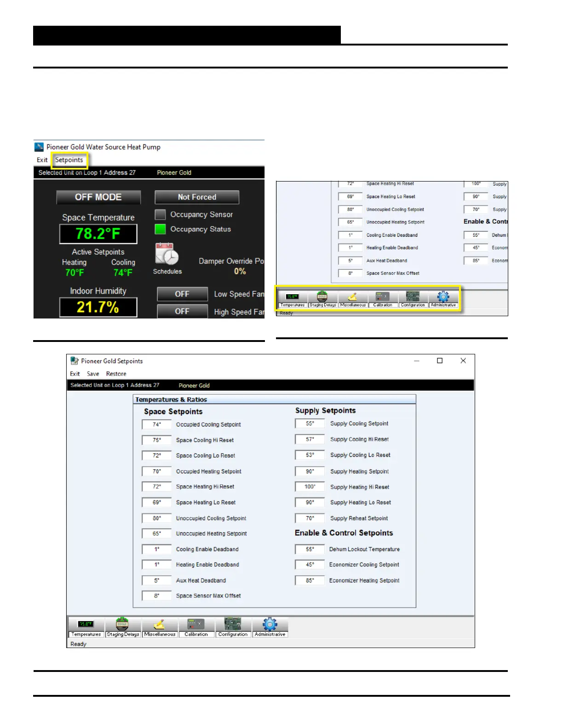The width and height of the screenshot is (563, 728).
Task: Click Administrative icon in highlighted small toolbar
Action: pyautogui.click(x=443, y=299)
